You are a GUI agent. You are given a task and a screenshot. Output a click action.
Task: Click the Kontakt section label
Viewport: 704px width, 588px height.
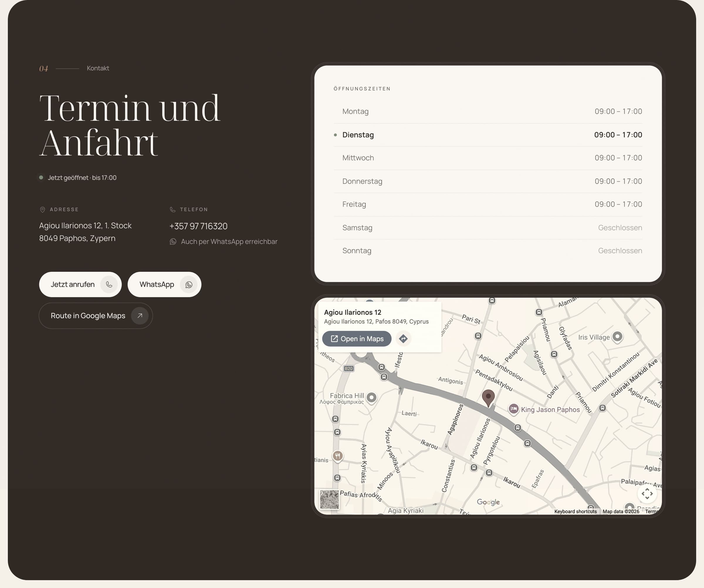(98, 68)
